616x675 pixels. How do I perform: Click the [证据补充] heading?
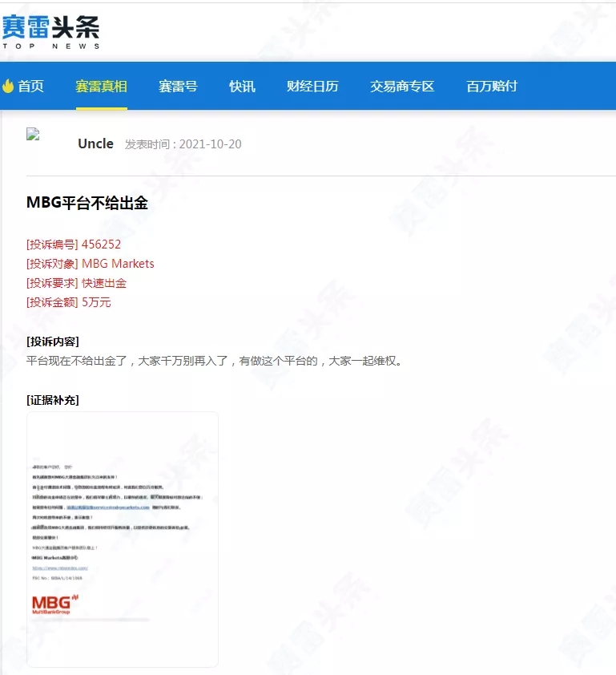tap(53, 400)
